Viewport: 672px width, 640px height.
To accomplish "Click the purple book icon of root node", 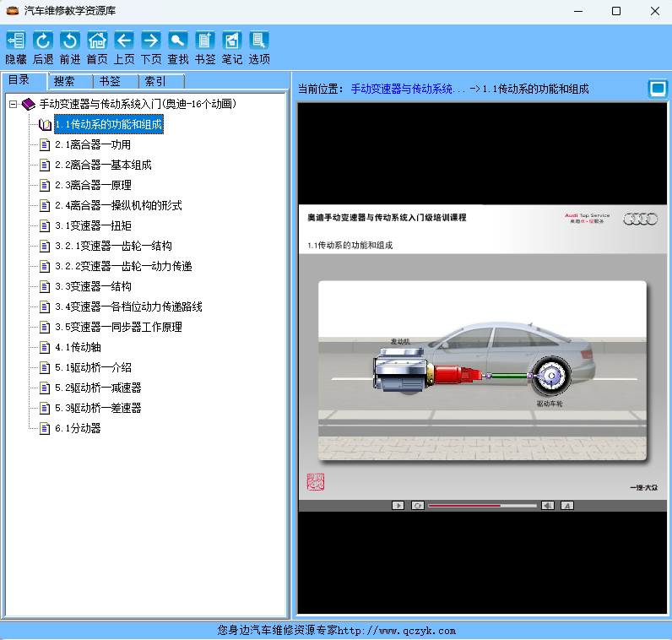I will (29, 104).
